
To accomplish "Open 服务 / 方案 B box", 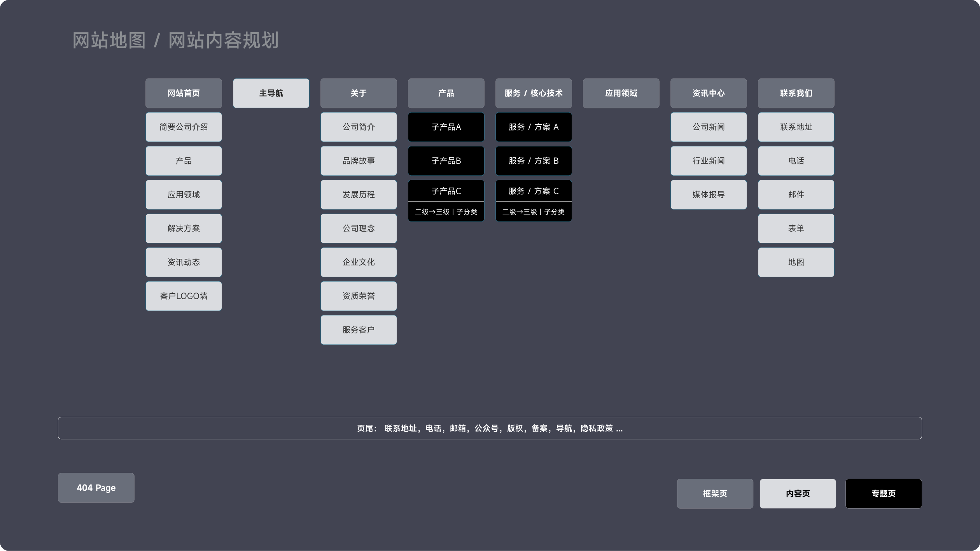I will click(534, 161).
